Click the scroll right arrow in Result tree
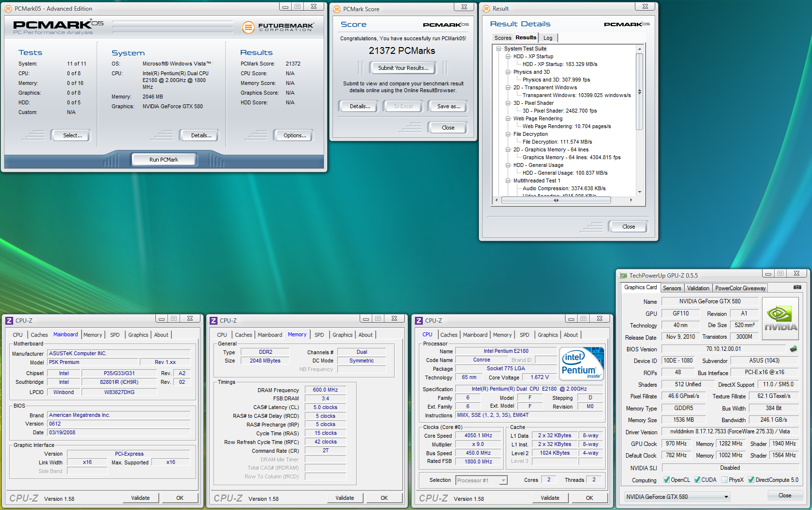The height and width of the screenshot is (510, 812). coord(631,200)
